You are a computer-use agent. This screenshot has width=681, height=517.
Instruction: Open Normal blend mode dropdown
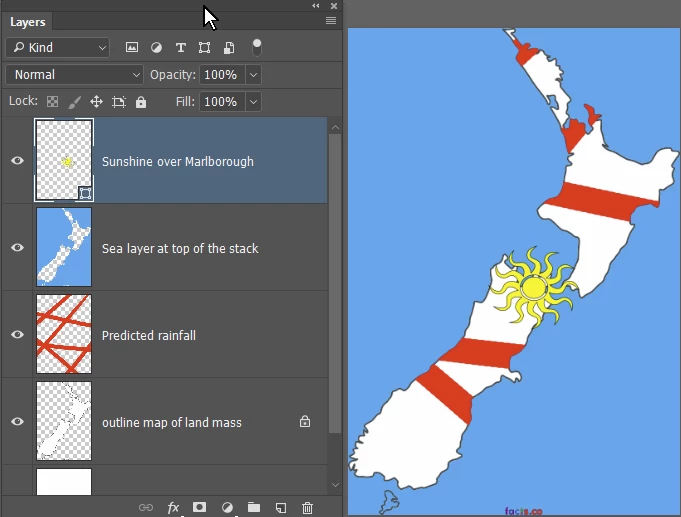pos(74,75)
